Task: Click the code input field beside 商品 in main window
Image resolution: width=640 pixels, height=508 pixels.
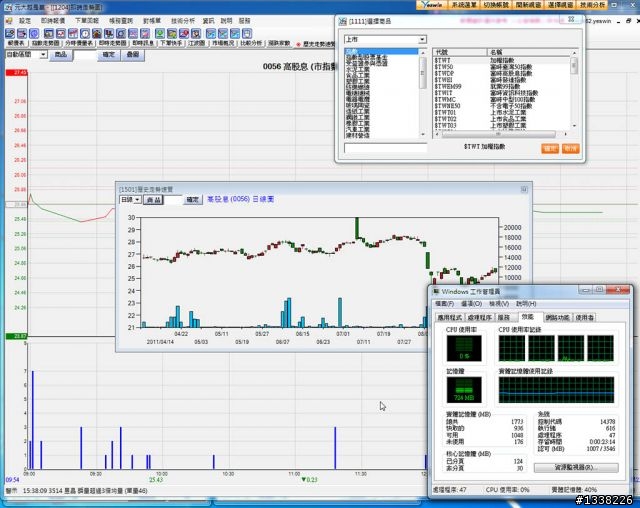Action: pyautogui.click(x=85, y=54)
